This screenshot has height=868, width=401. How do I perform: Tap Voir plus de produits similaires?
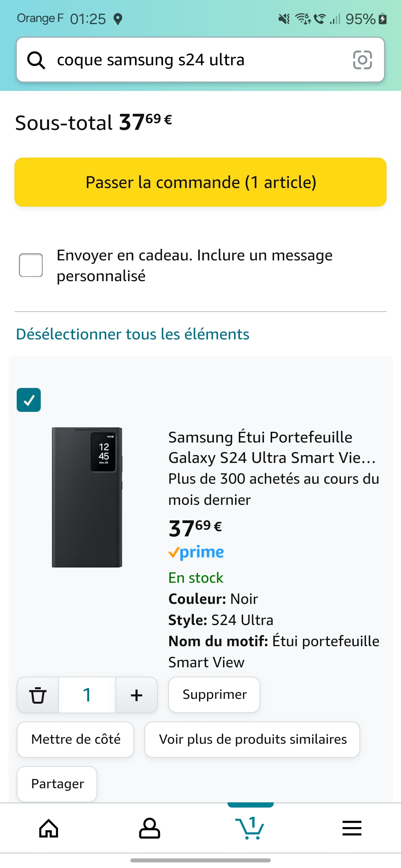[x=252, y=739]
